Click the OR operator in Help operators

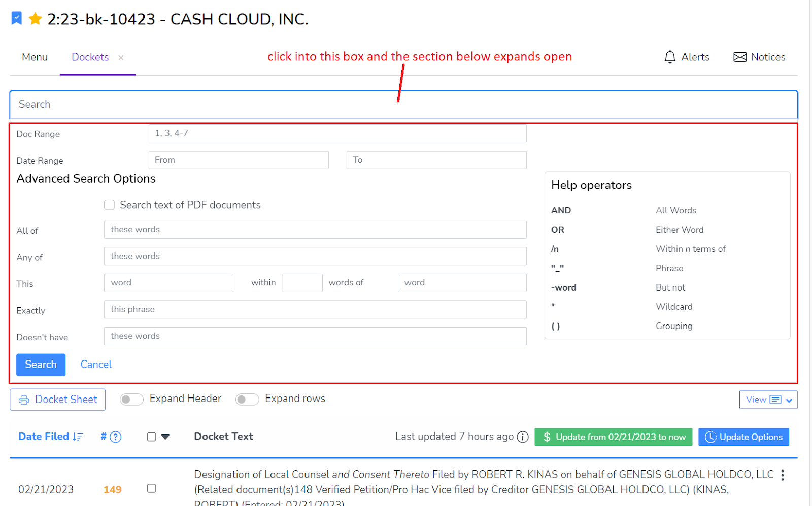(x=558, y=230)
